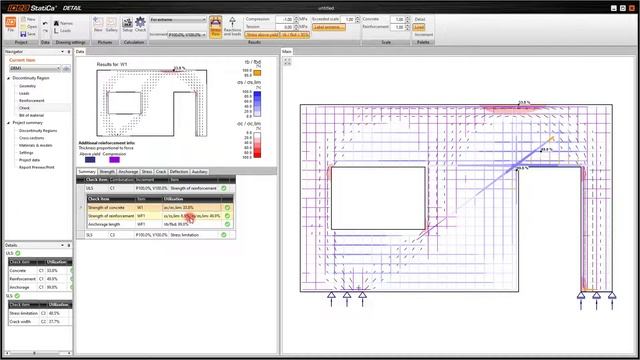Collapse the Project summary tree node

pos(9,123)
